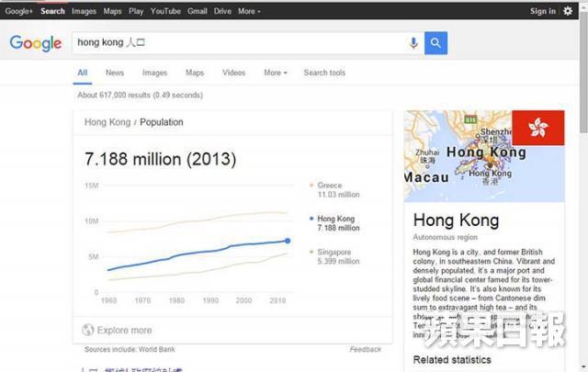This screenshot has width=588, height=372.
Task: Switch to the Maps results tab
Action: pos(195,73)
